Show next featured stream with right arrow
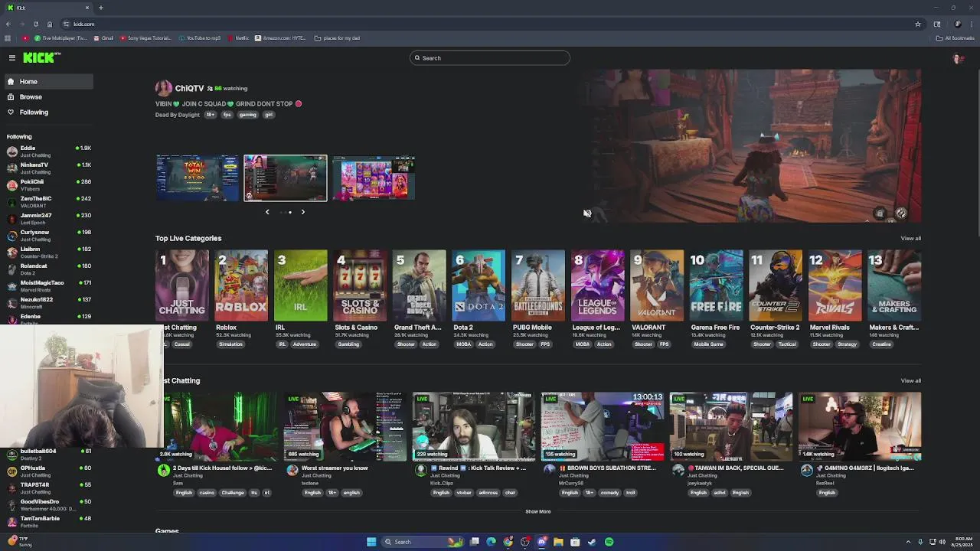This screenshot has height=551, width=980. (x=303, y=212)
